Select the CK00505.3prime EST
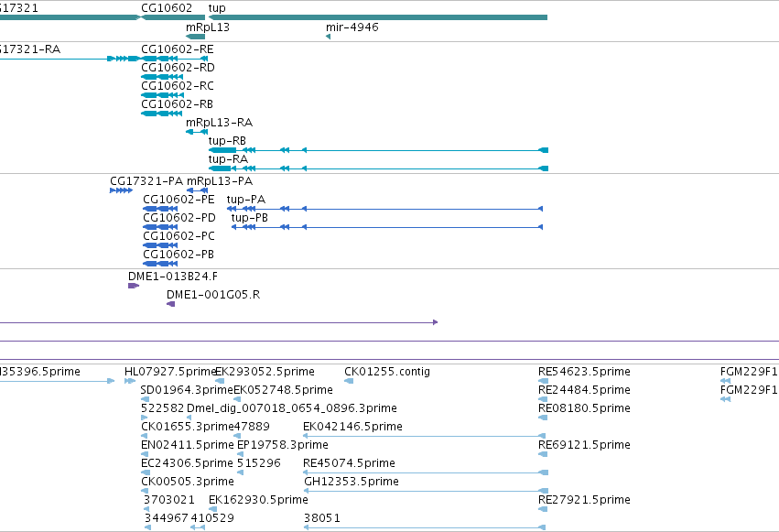 pyautogui.click(x=145, y=492)
